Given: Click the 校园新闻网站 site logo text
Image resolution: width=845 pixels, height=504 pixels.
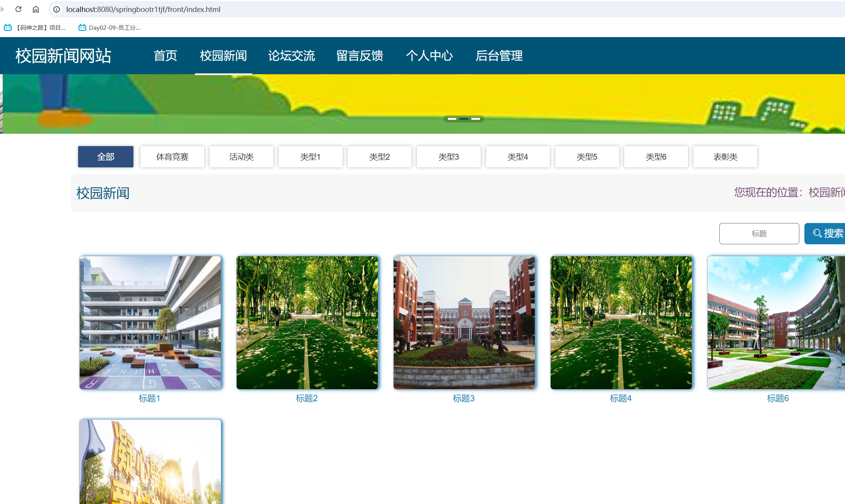Looking at the screenshot, I should click(x=63, y=56).
